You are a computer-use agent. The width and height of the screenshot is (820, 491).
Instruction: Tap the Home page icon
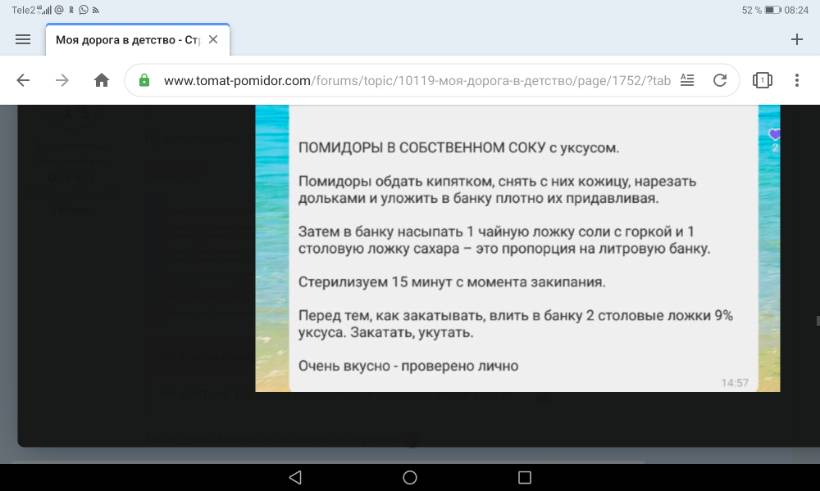pos(101,81)
